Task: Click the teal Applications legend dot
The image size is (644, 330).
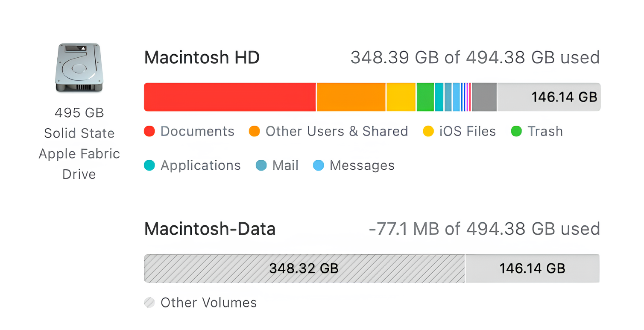Action: 149,165
